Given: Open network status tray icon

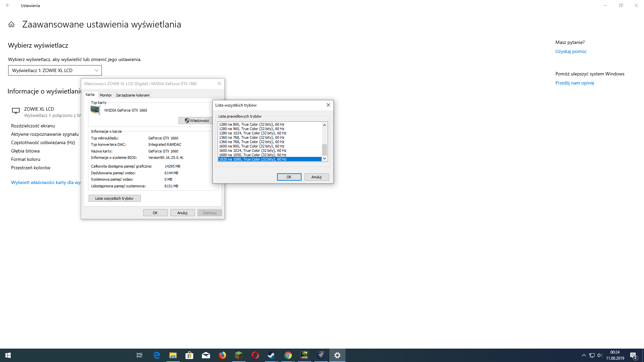Looking at the screenshot, I should (x=592, y=355).
